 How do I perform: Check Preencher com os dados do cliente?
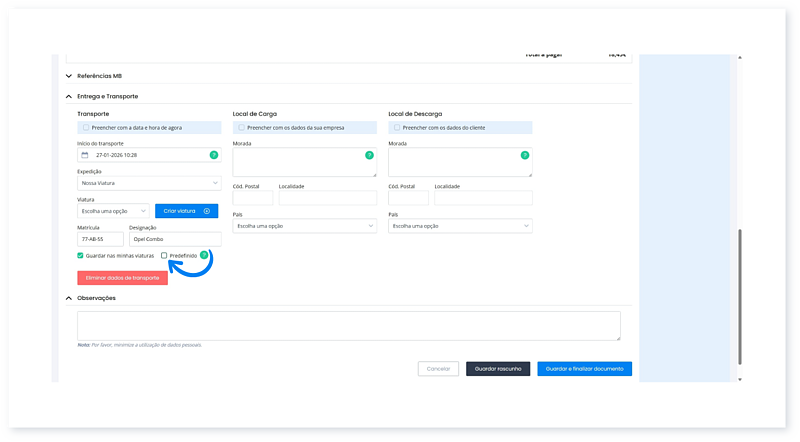(x=397, y=128)
